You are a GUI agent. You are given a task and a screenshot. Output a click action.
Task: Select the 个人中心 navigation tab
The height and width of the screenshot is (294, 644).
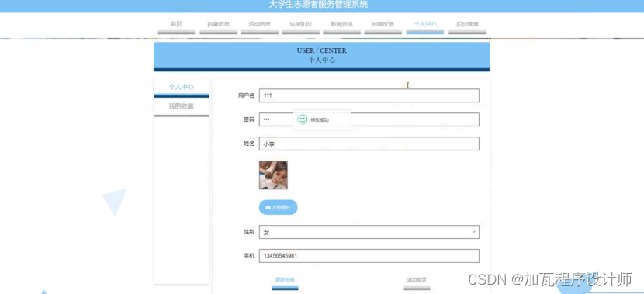tap(425, 25)
